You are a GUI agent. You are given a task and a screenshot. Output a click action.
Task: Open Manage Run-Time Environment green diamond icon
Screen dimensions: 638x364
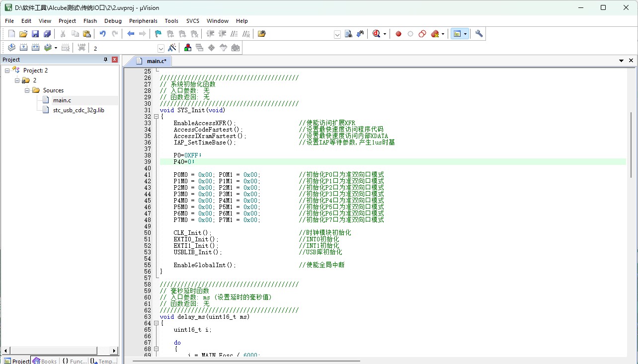tap(212, 48)
